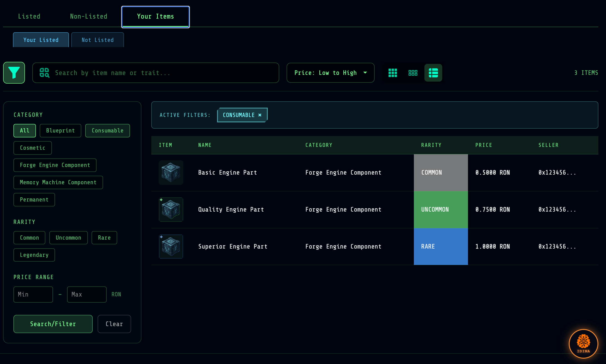Open the filter panel via funnel icon
The height and width of the screenshot is (364, 606).
pos(14,73)
